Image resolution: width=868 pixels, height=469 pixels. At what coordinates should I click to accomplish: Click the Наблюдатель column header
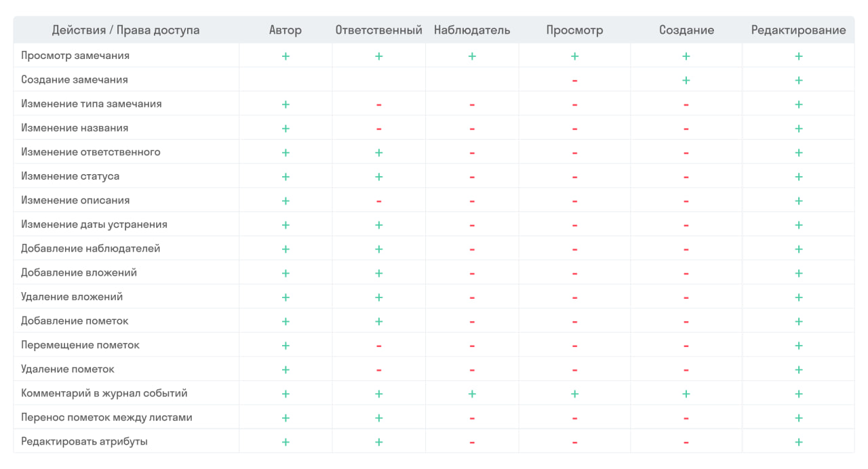[x=472, y=30]
